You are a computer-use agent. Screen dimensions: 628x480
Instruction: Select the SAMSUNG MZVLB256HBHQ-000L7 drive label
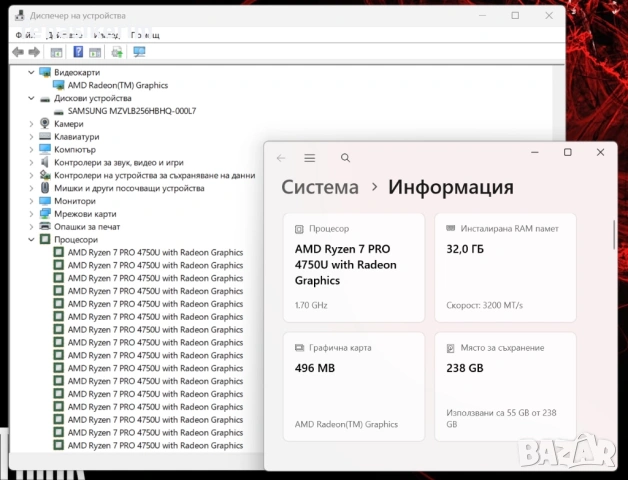[132, 111]
